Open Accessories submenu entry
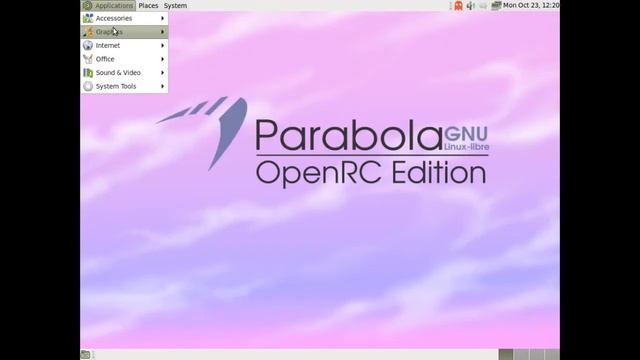 (124, 18)
